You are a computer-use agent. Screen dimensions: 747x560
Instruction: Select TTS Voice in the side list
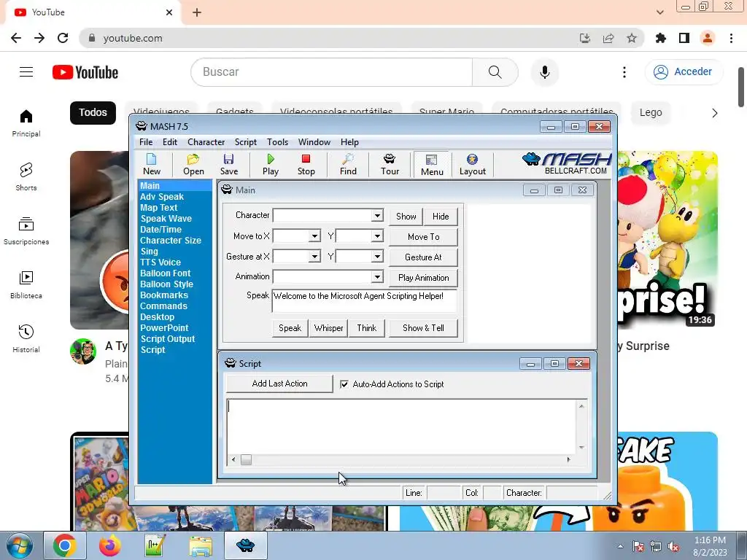pyautogui.click(x=160, y=262)
